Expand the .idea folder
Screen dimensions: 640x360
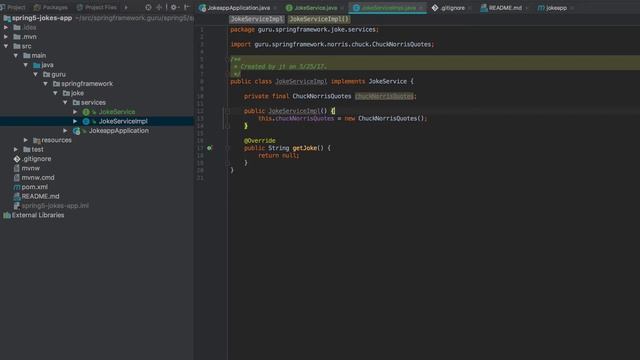[x=6, y=27]
